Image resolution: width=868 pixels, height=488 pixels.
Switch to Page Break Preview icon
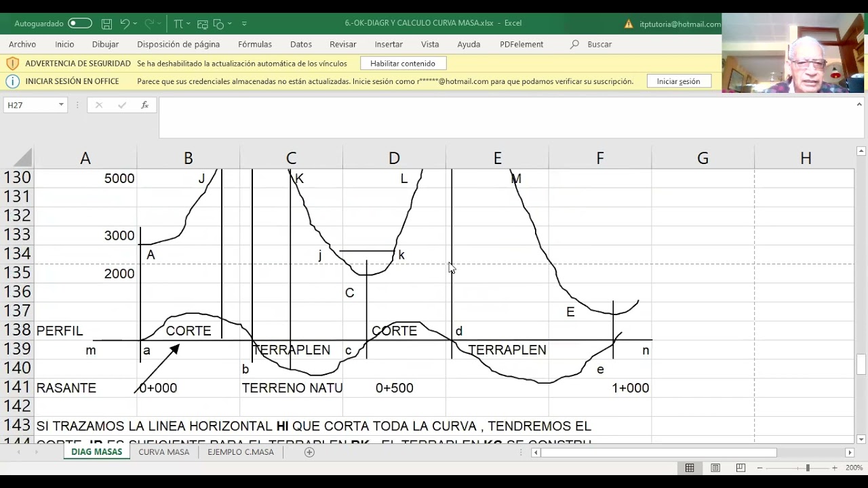(741, 468)
